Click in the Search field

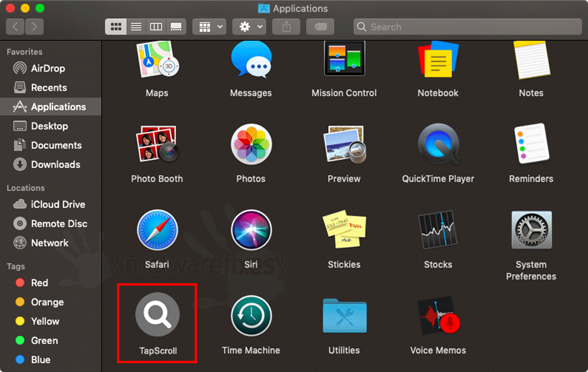467,26
